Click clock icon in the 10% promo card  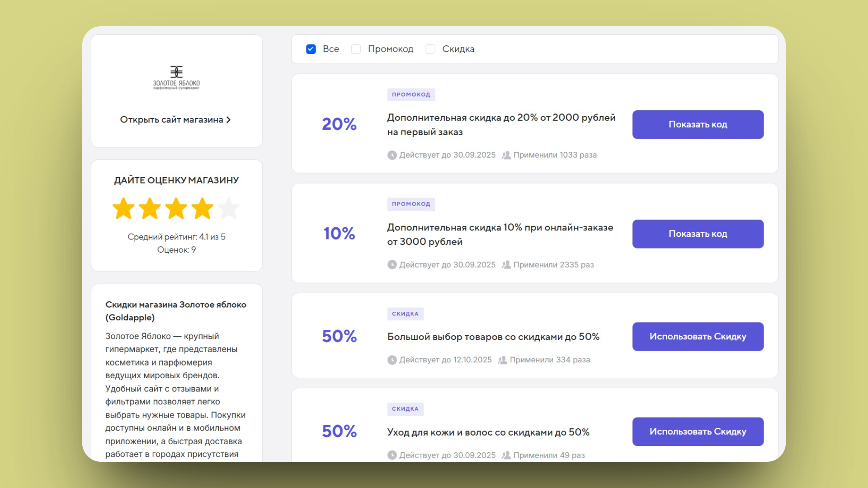[392, 265]
